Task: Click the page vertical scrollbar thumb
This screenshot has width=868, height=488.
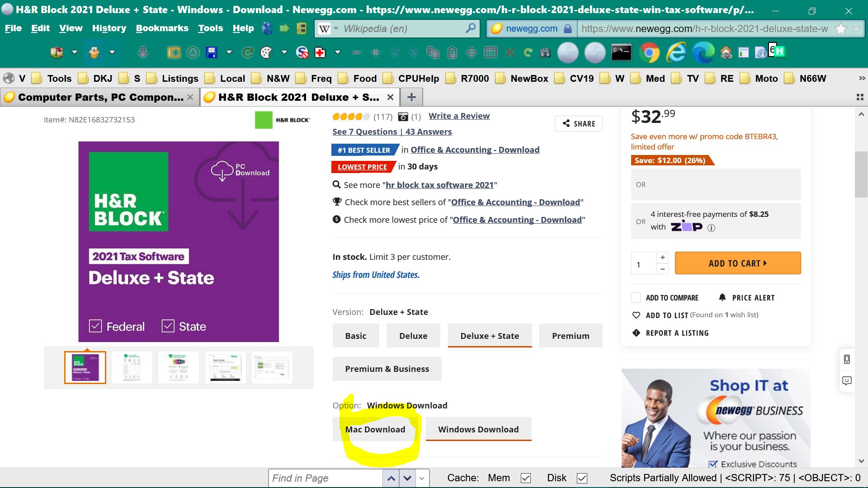Action: (861, 174)
